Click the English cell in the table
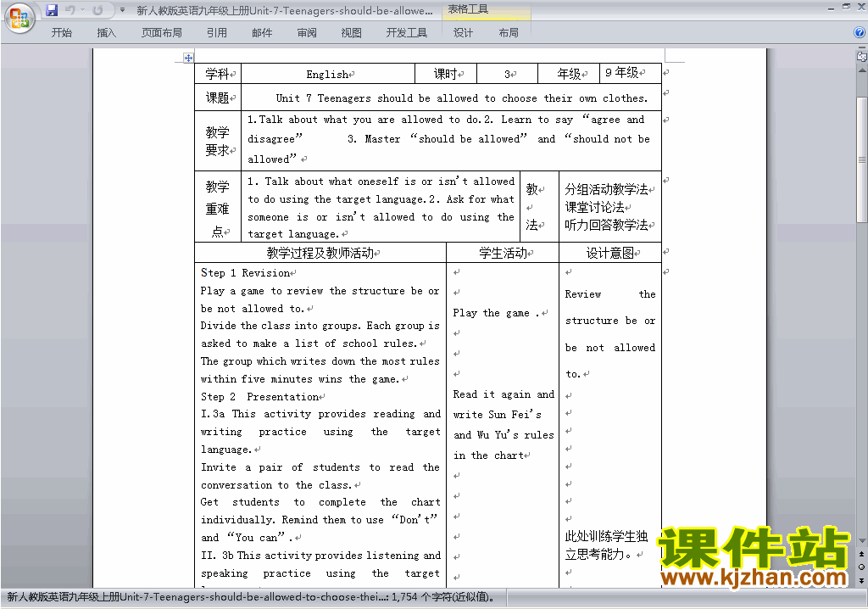Screen dimensions: 868x609 [328, 74]
